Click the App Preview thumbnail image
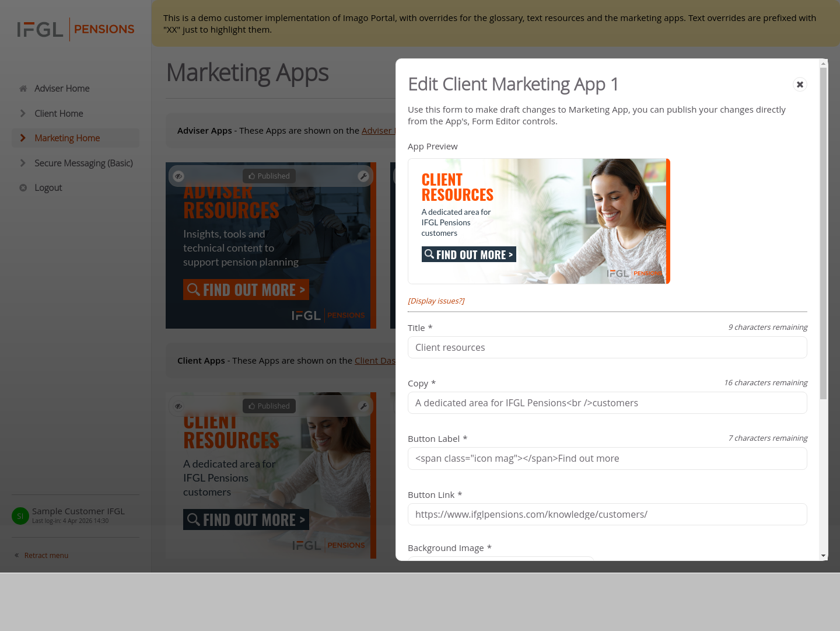840x631 pixels. (x=539, y=221)
